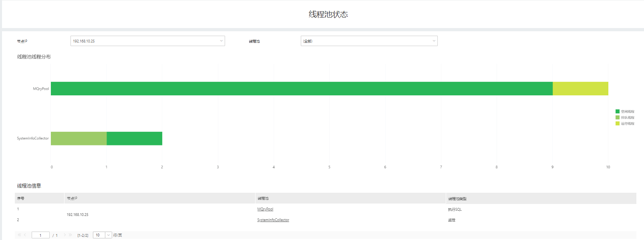The image size is (644, 240).
Task: Click the 线程池类型 column header
Action: 541,198
